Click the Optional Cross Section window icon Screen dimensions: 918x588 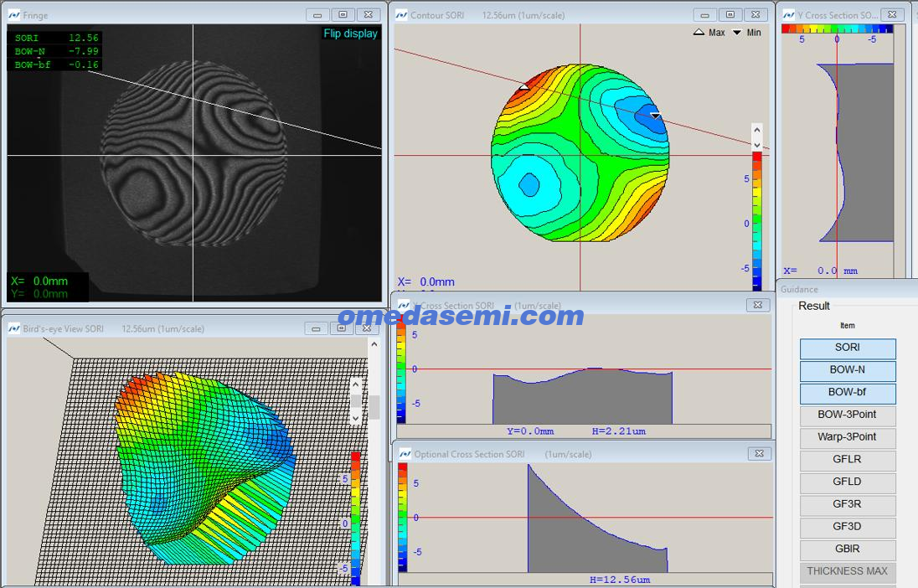pyautogui.click(x=404, y=454)
